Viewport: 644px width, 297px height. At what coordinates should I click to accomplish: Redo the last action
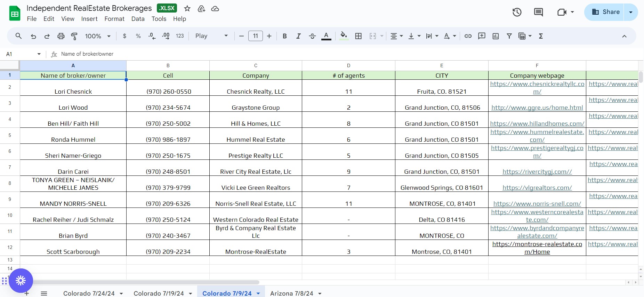(x=47, y=36)
